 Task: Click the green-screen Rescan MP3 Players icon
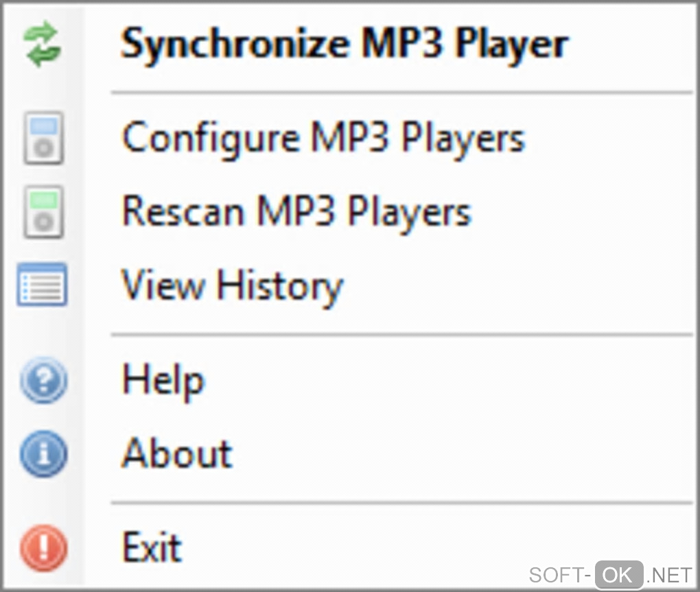click(x=43, y=212)
